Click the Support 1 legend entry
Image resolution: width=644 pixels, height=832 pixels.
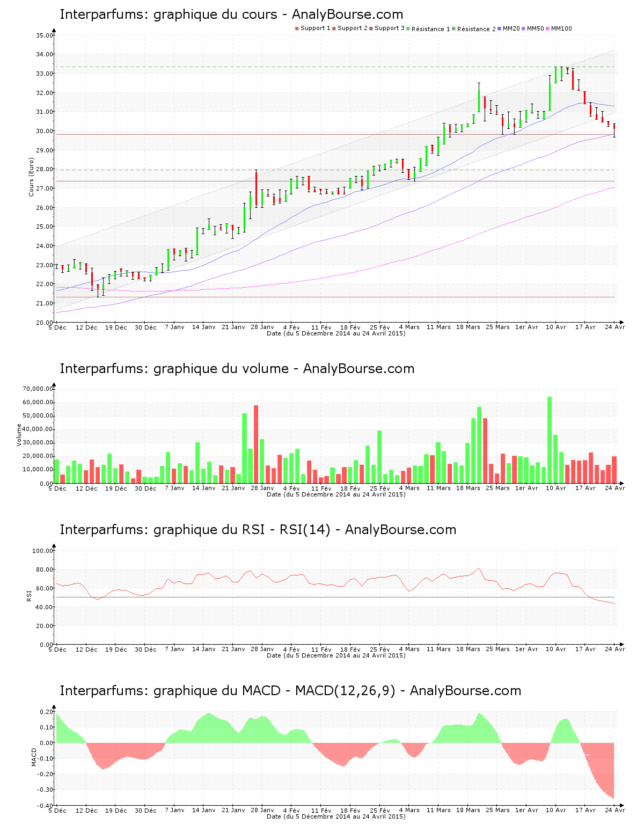pyautogui.click(x=313, y=28)
